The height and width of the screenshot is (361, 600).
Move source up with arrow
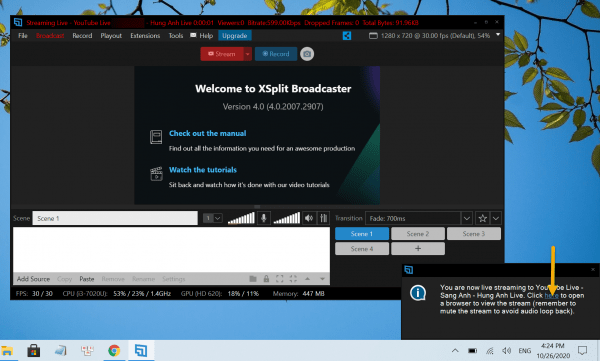[x=307, y=279]
